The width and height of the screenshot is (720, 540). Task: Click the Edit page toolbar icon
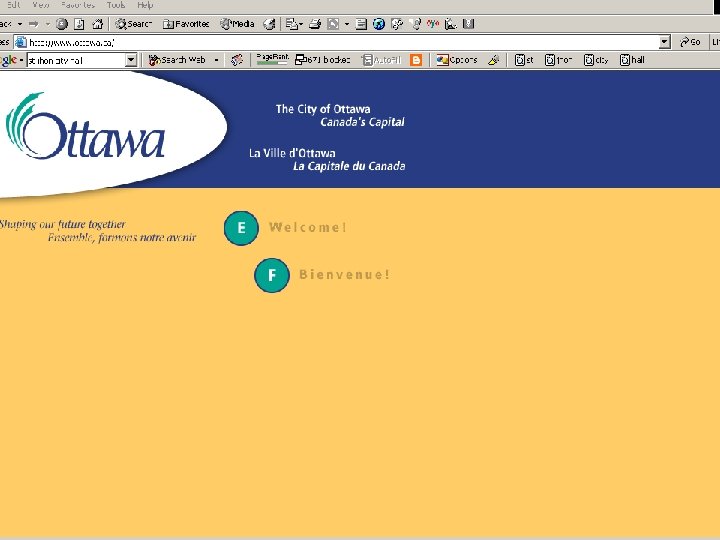(x=333, y=24)
